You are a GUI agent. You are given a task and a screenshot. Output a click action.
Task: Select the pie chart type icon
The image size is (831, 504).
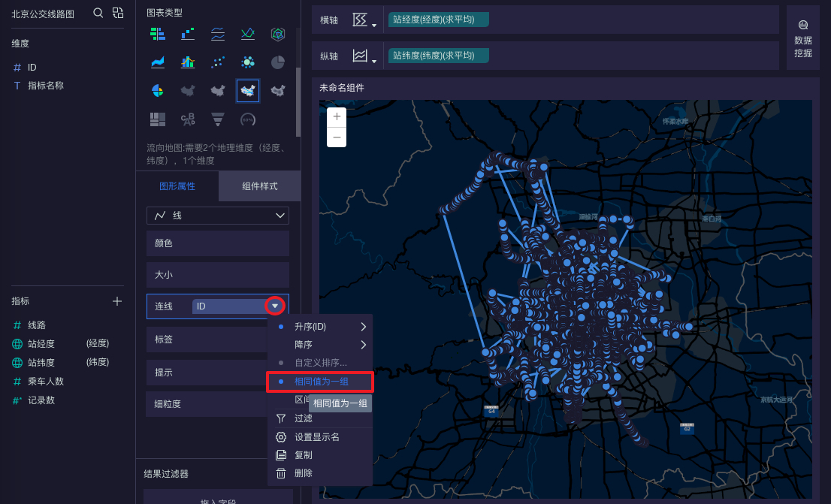coord(278,62)
